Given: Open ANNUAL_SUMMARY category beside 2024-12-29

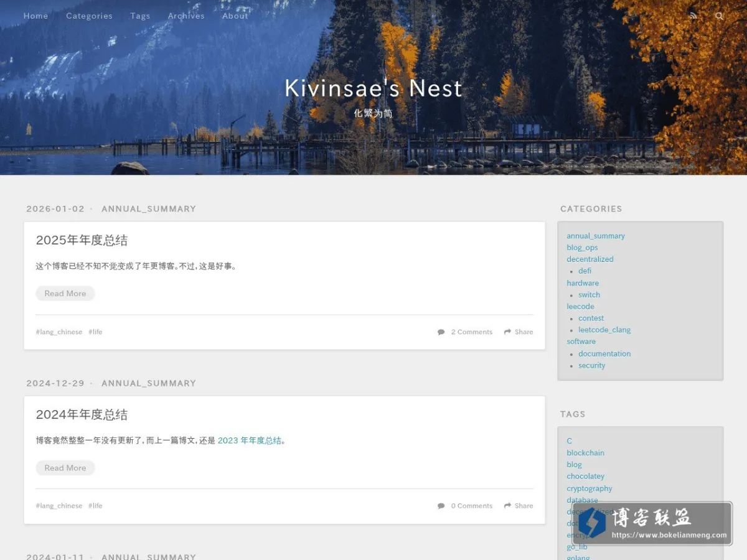Looking at the screenshot, I should [x=149, y=383].
